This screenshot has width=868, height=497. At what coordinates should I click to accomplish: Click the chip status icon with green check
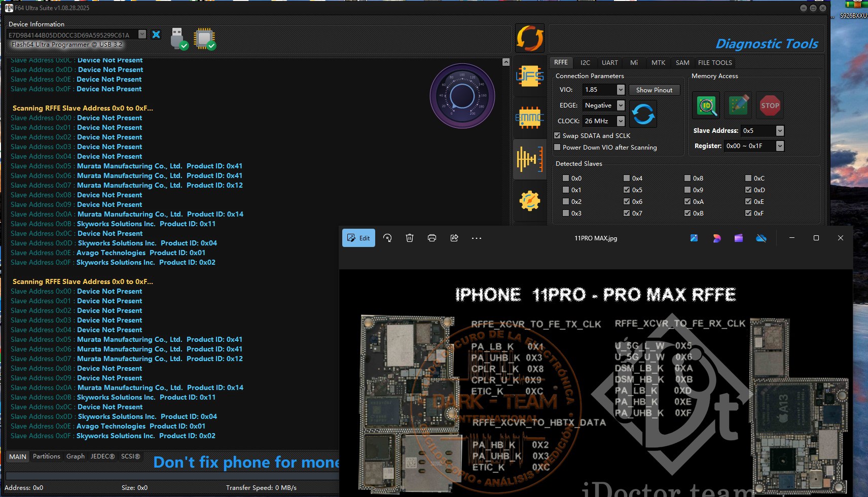[x=205, y=39]
